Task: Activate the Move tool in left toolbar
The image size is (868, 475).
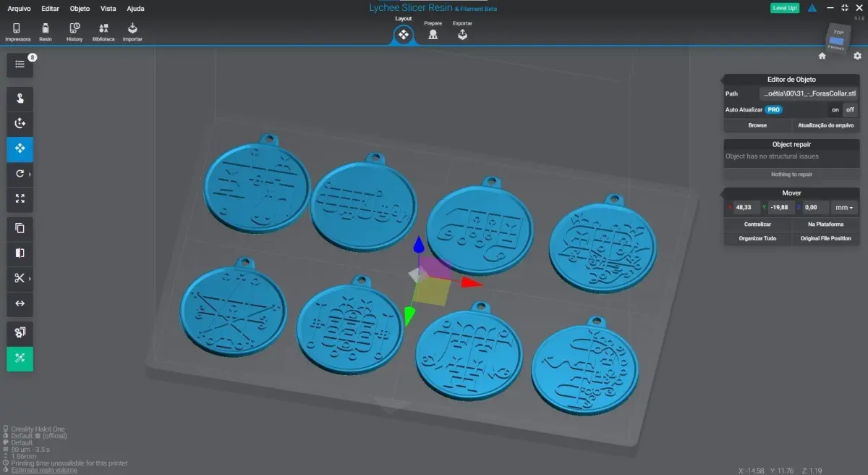Action: point(20,148)
